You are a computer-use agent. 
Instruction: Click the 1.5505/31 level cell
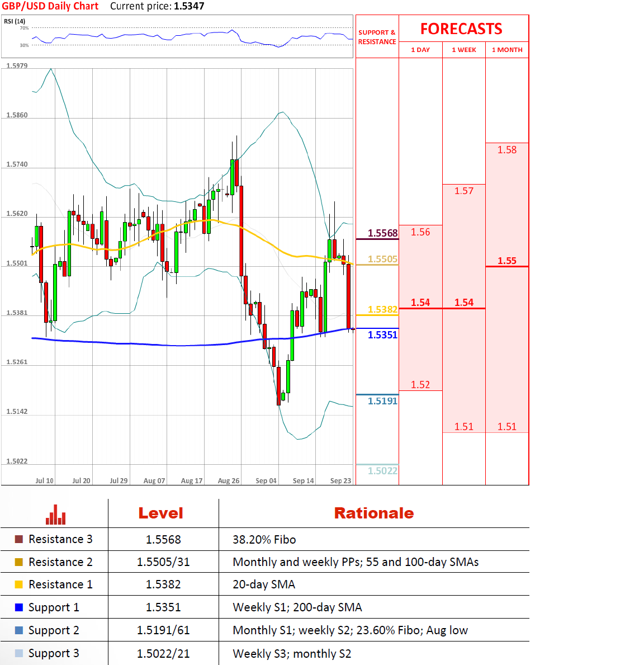[163, 562]
